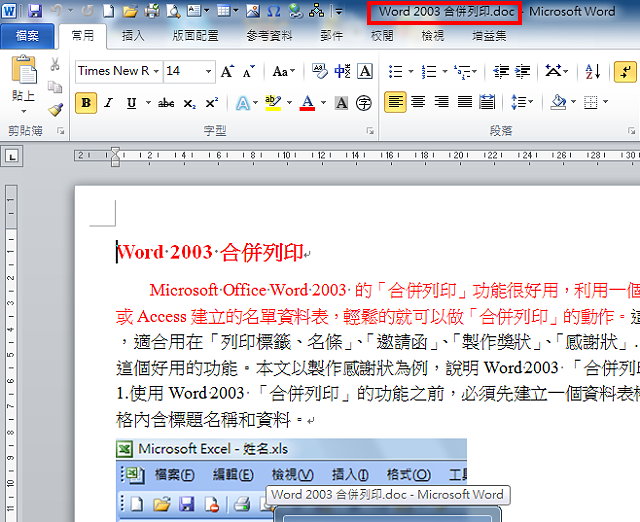The height and width of the screenshot is (522, 640).
Task: Click the first-line indent marker on the ruler
Action: click(x=116, y=152)
